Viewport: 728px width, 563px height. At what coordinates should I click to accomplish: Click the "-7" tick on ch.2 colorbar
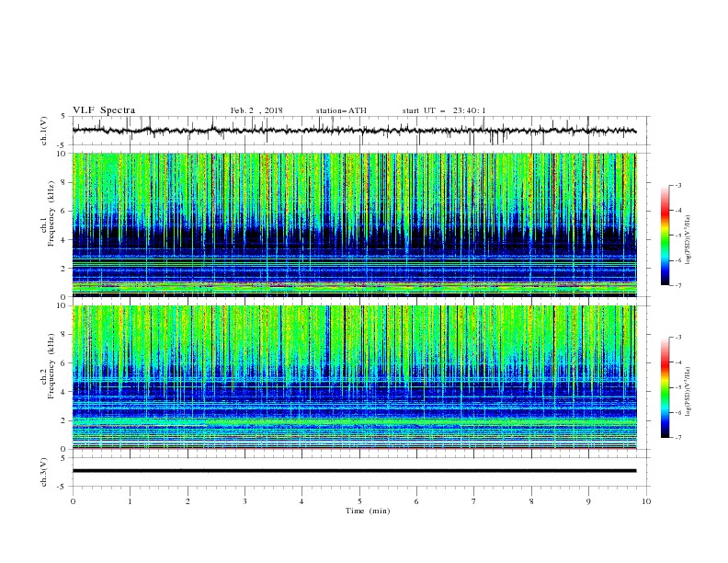point(678,438)
